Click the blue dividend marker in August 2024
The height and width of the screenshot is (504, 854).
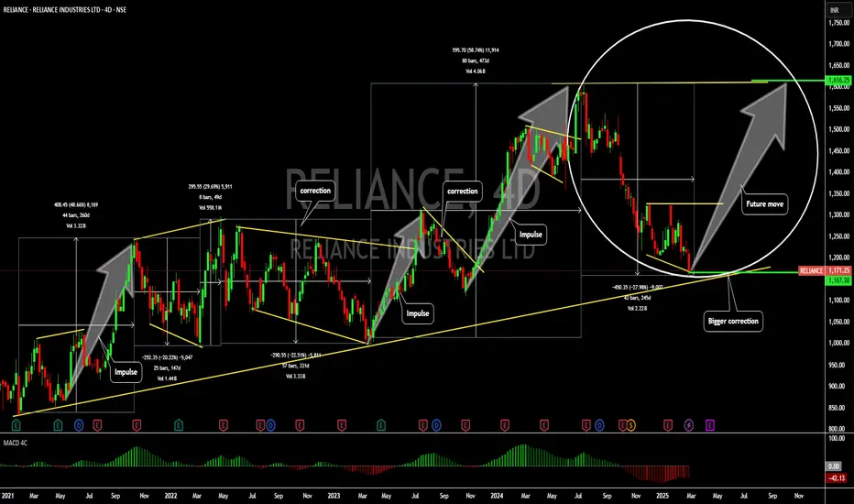[599, 425]
